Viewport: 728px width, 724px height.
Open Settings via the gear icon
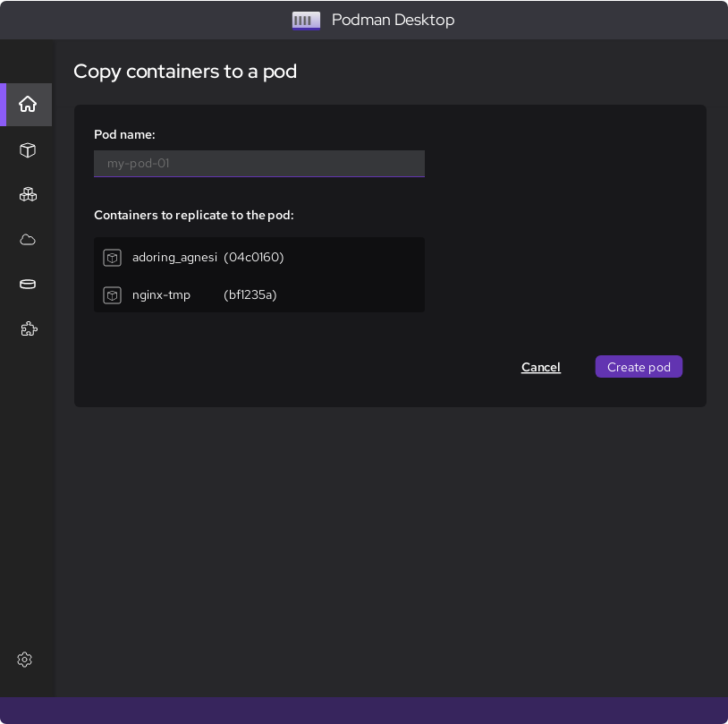click(x=24, y=660)
